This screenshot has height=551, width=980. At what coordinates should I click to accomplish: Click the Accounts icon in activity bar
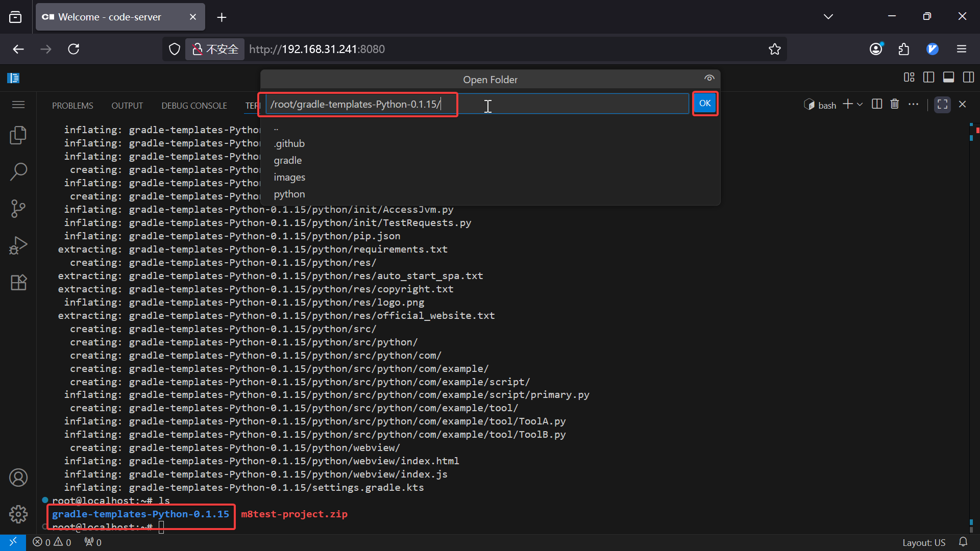[18, 478]
